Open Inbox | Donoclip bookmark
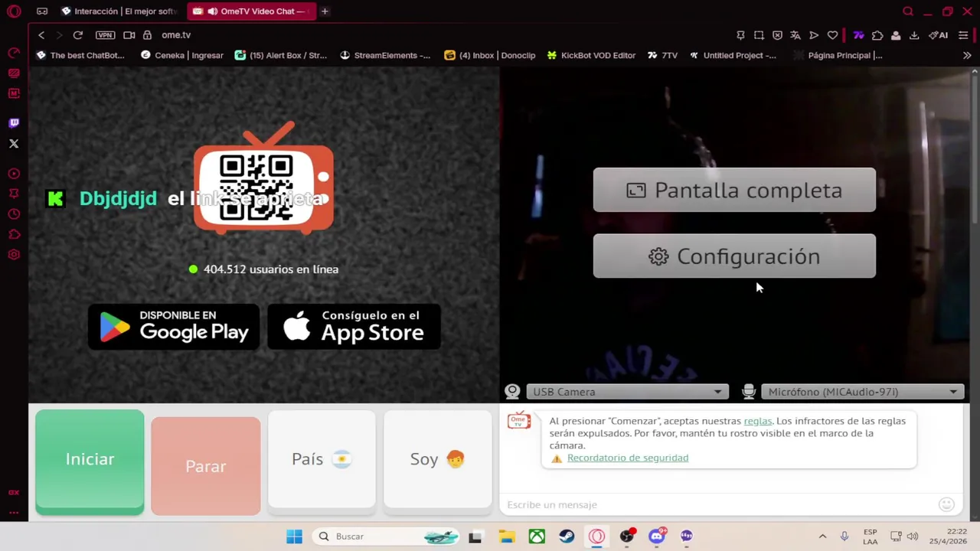The width and height of the screenshot is (980, 551). (x=490, y=55)
